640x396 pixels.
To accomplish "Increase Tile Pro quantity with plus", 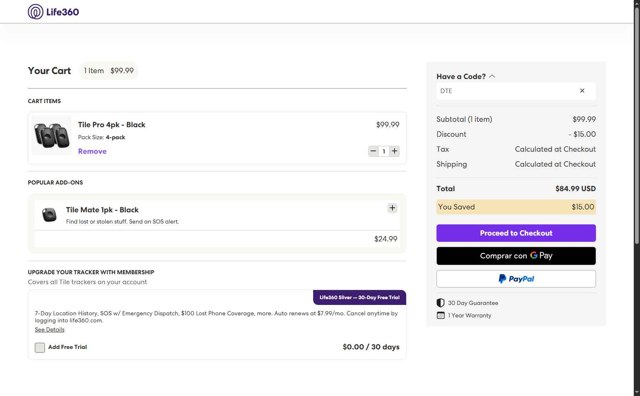I will point(394,151).
